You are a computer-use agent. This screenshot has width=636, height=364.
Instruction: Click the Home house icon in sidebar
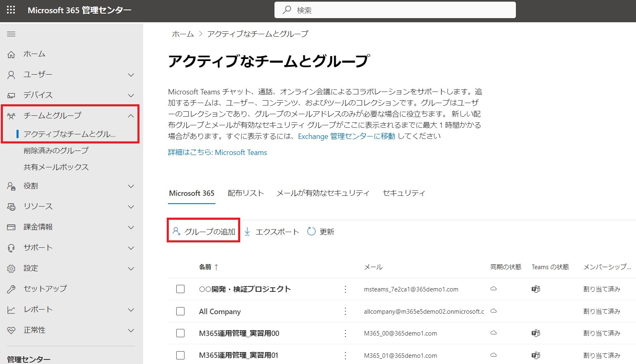[11, 54]
